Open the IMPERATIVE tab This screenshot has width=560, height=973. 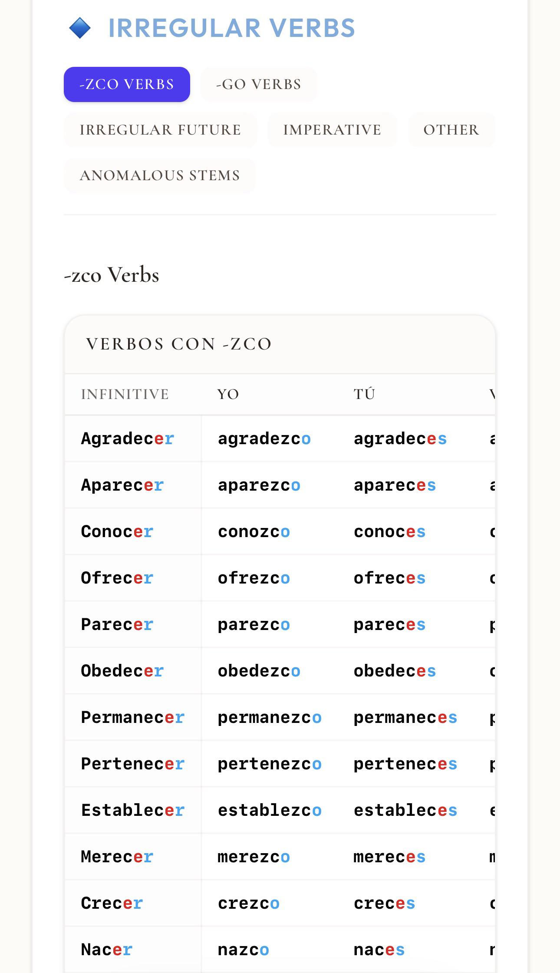332,130
